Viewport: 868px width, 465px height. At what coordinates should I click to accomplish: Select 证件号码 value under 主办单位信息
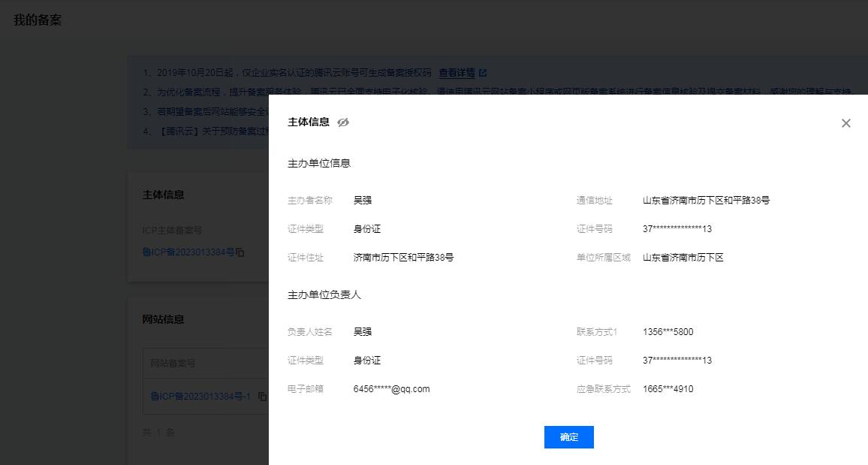pos(677,228)
